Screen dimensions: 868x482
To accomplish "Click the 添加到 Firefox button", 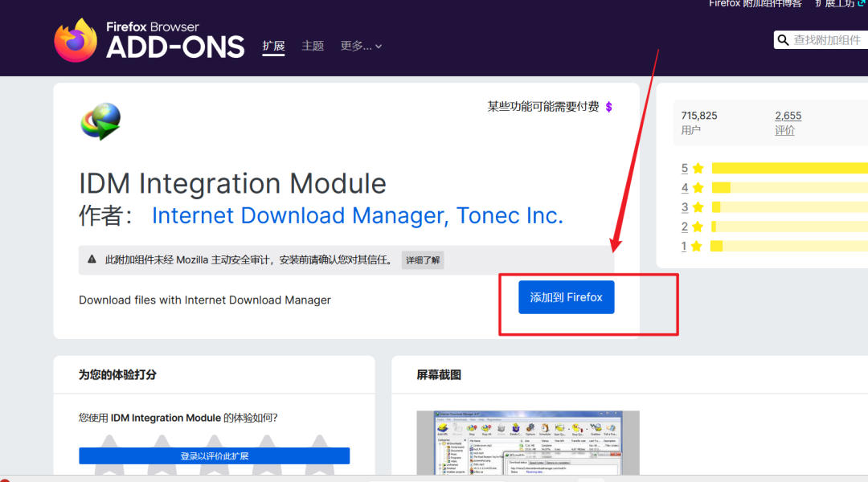I will (x=567, y=297).
